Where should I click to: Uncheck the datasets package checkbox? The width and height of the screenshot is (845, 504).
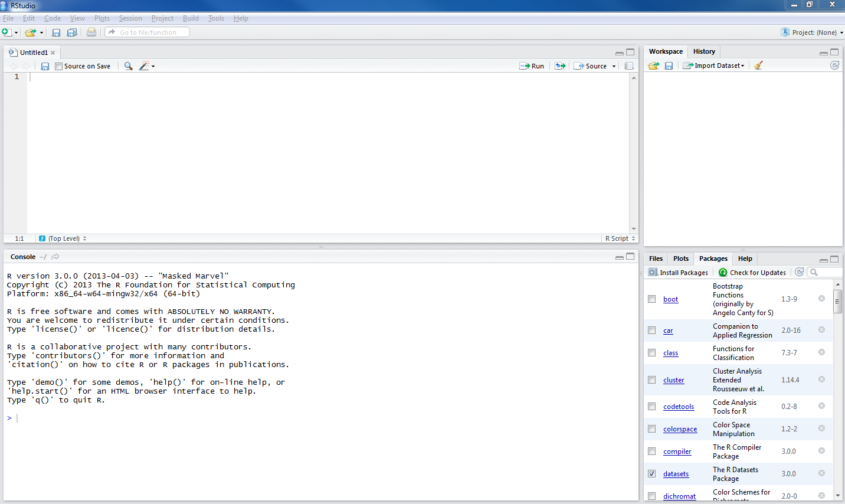click(651, 473)
